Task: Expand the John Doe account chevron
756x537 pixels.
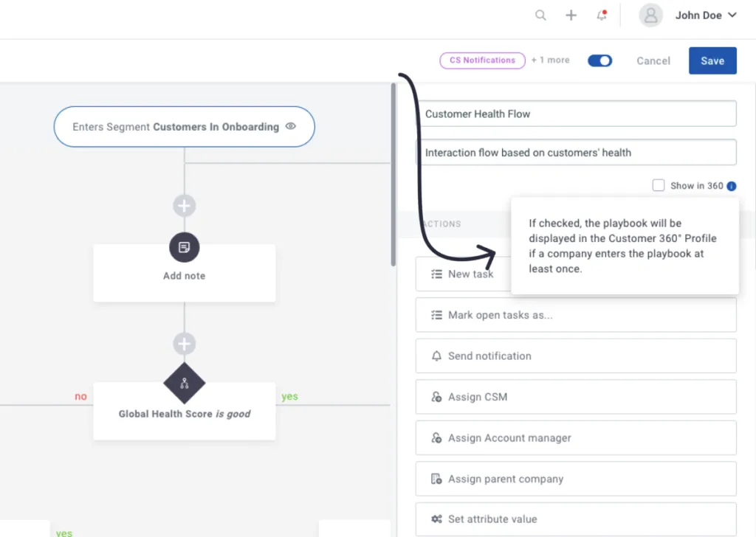Action: click(x=732, y=15)
